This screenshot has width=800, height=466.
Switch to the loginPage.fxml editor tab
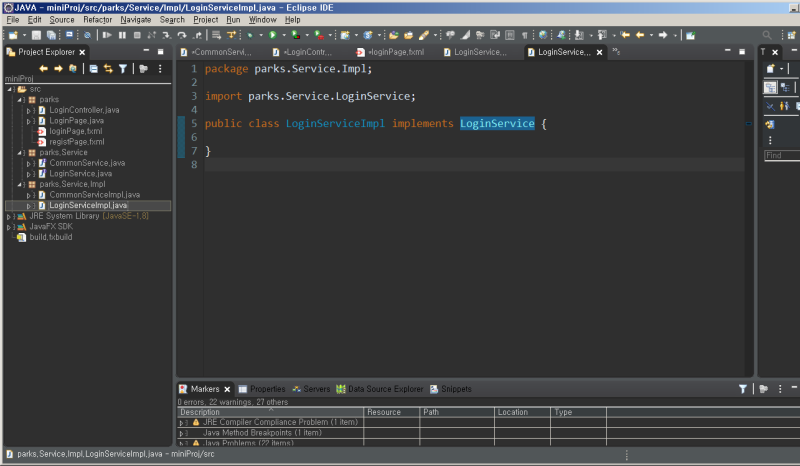coord(391,52)
